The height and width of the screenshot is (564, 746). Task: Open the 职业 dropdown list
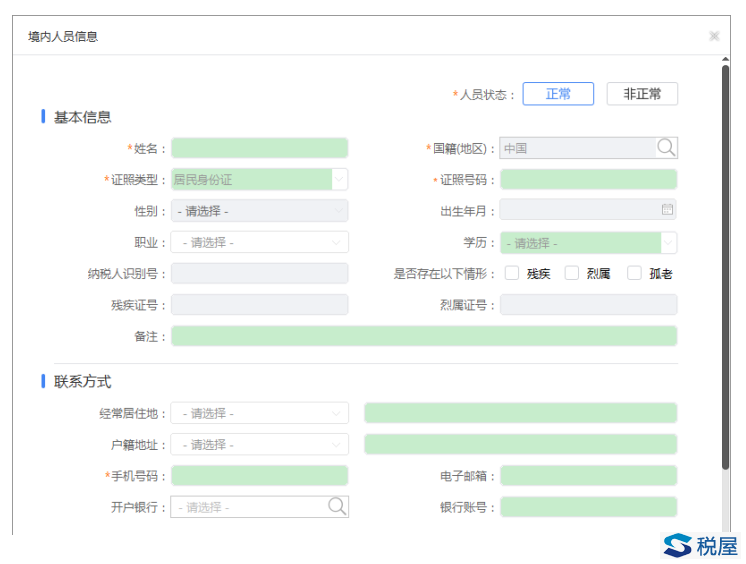(x=260, y=242)
